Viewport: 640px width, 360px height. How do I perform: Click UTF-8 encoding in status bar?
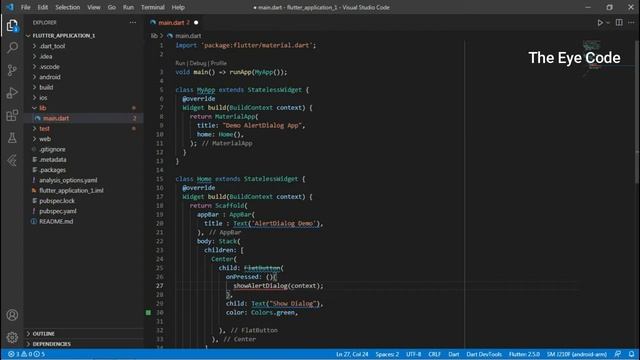[x=413, y=354]
